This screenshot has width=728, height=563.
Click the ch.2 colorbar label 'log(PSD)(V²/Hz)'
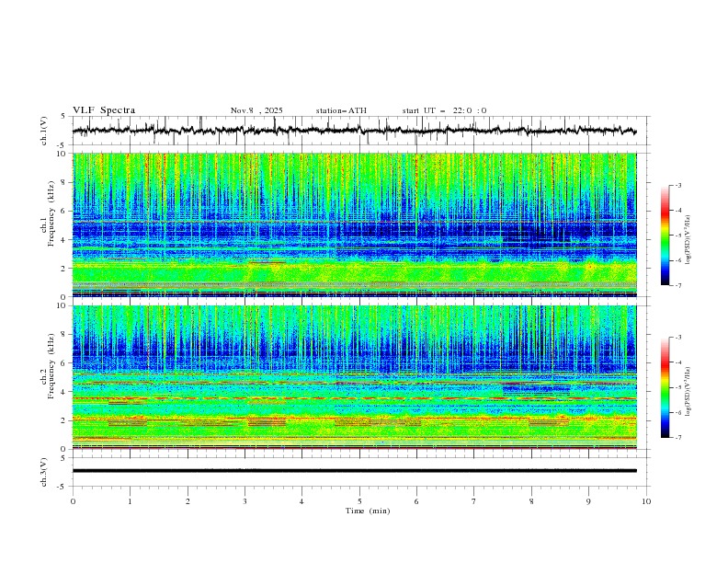[688, 392]
